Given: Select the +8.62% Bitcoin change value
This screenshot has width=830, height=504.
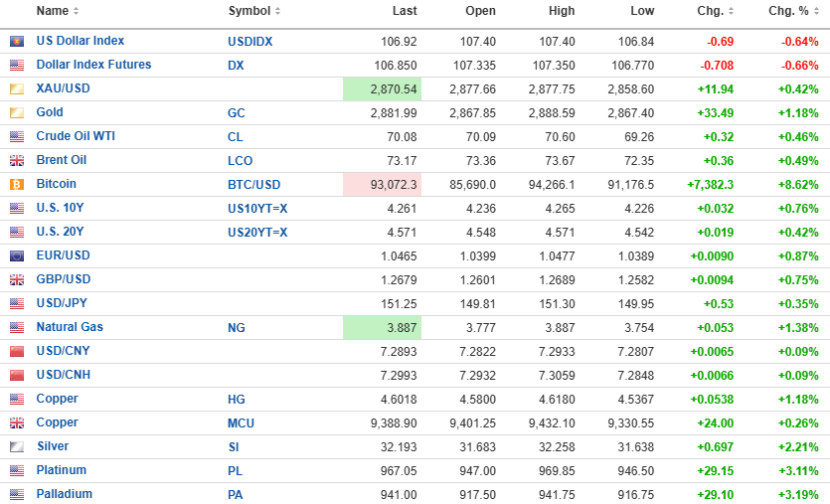Looking at the screenshot, I should [x=798, y=184].
